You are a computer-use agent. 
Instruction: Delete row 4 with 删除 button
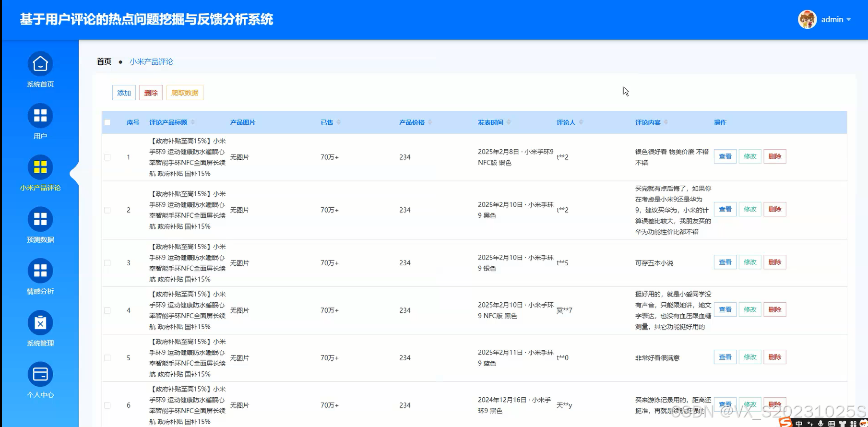pos(775,309)
